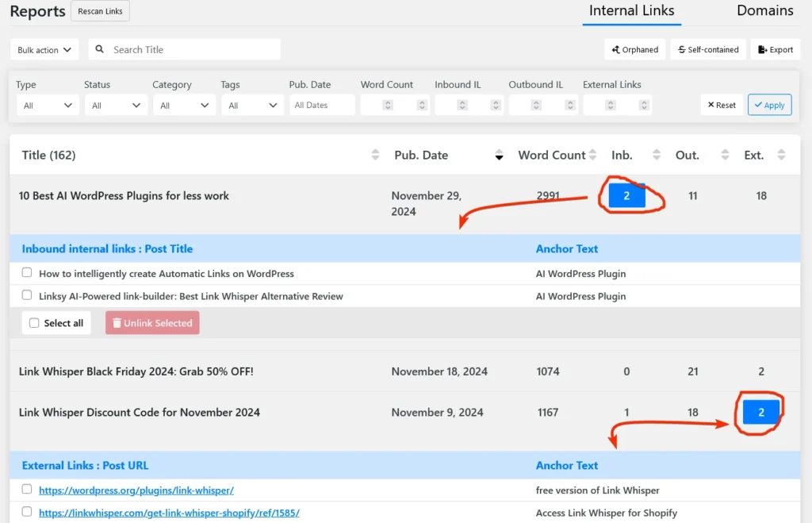Image resolution: width=812 pixels, height=523 pixels.
Task: Click external count 18 for AI WordPress Plugins post
Action: coord(761,196)
